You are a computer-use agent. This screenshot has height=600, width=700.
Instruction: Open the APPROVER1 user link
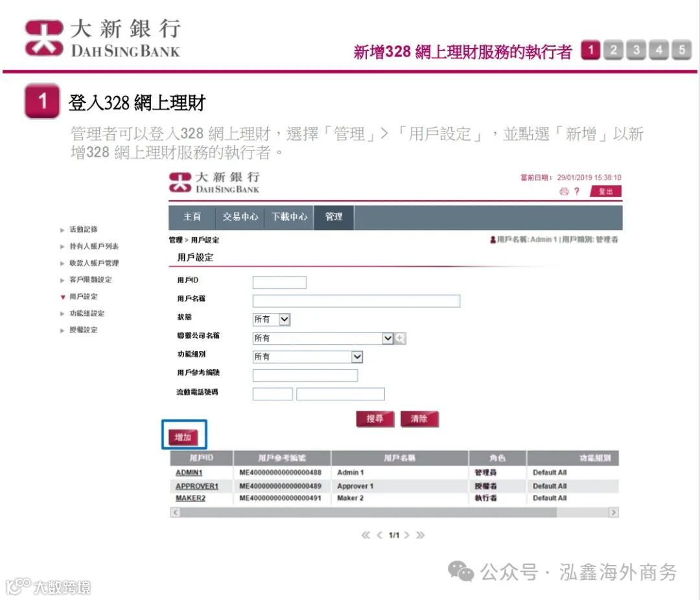[197, 486]
